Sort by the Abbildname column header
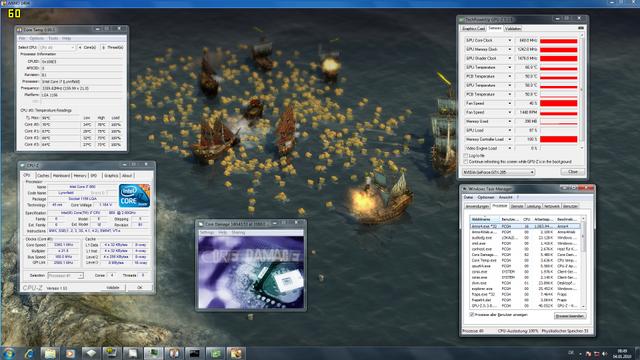The height and width of the screenshot is (360, 640). 484,220
